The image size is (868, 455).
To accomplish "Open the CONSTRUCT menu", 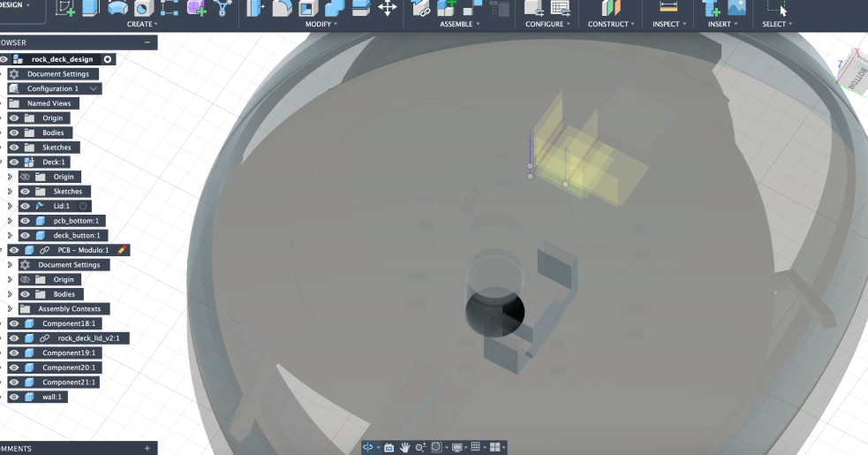I will 609,24.
